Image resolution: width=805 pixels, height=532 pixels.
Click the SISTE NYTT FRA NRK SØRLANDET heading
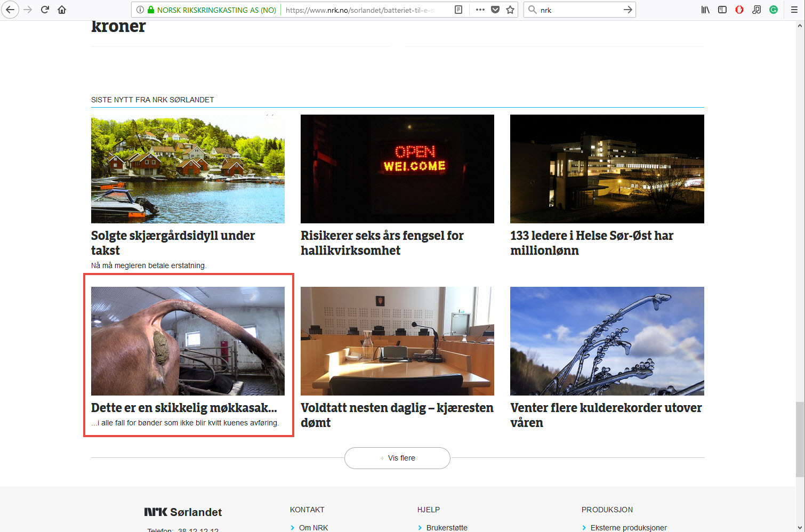pos(152,100)
